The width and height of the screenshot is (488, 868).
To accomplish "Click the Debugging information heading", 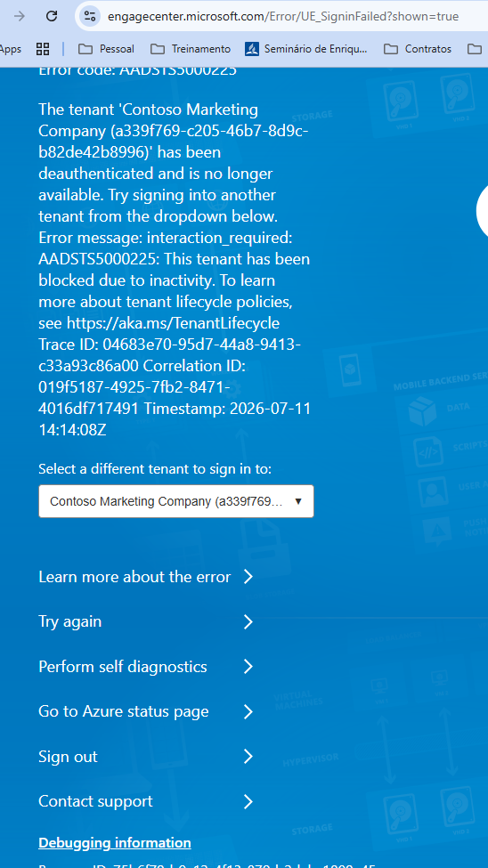I will 115,842.
